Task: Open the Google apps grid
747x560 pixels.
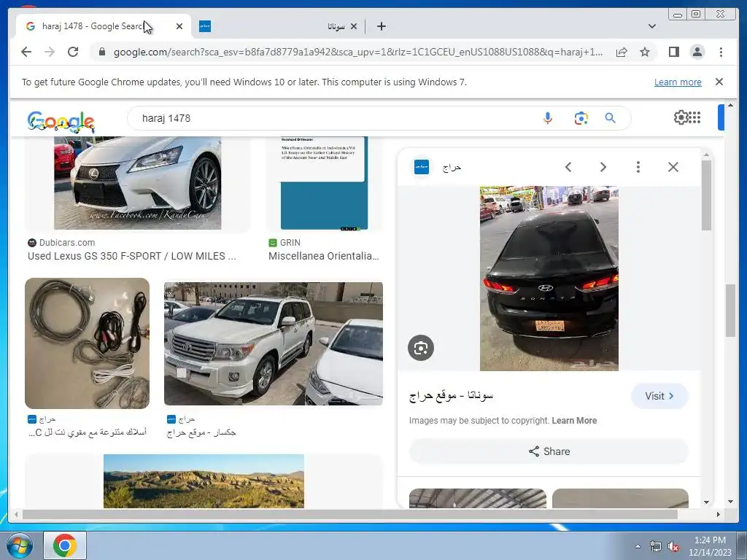Action: 694,117
